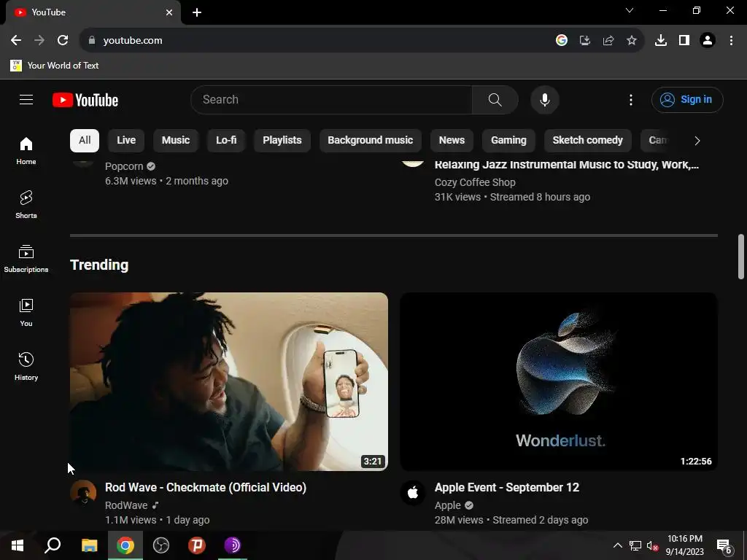The height and width of the screenshot is (560, 747).
Task: Open Your World of Text bookmark
Action: pyautogui.click(x=54, y=66)
